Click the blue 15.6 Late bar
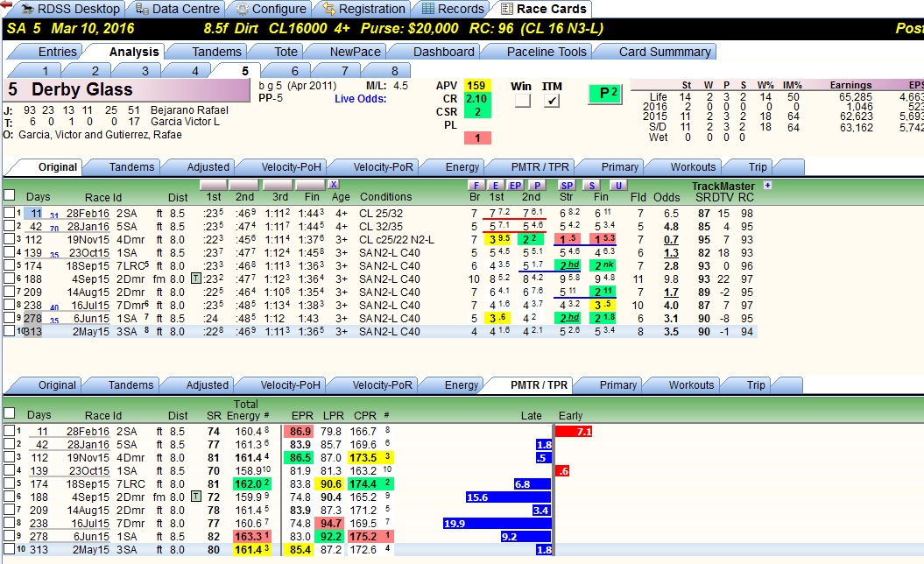This screenshot has width=924, height=564. pyautogui.click(x=509, y=497)
